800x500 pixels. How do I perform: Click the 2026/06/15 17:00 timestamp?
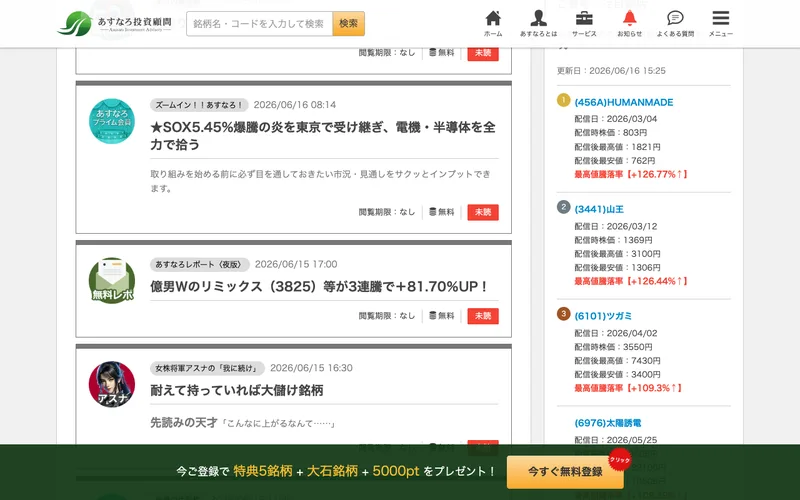(x=296, y=264)
